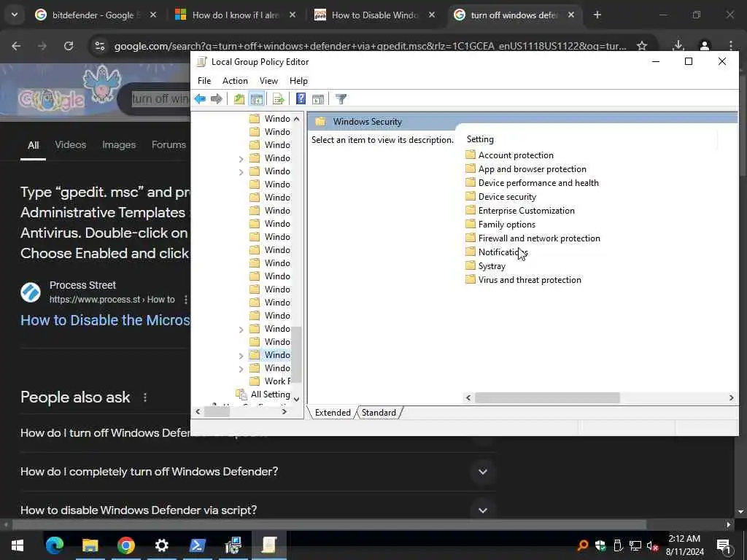The image size is (747, 560).
Task: Open the File menu
Action: click(204, 81)
